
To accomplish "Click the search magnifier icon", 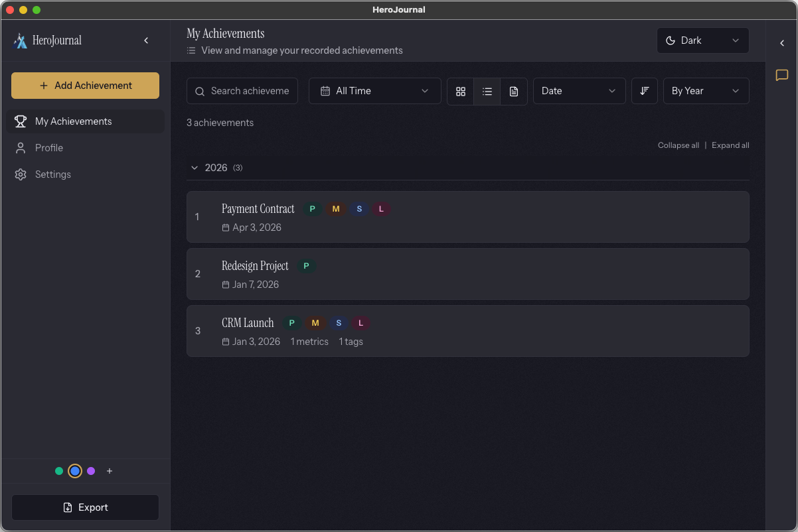I will (200, 91).
